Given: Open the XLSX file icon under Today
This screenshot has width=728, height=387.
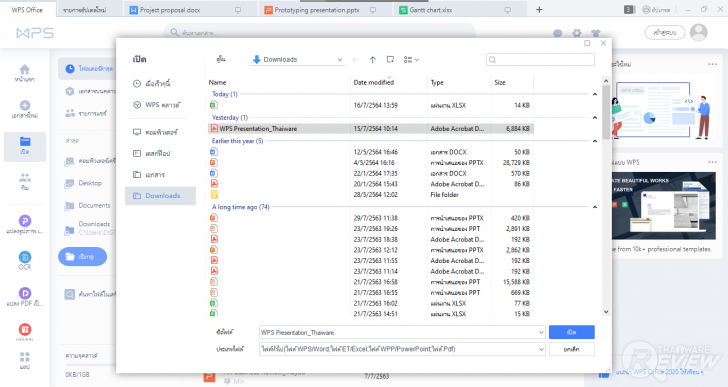Looking at the screenshot, I should coord(214,105).
